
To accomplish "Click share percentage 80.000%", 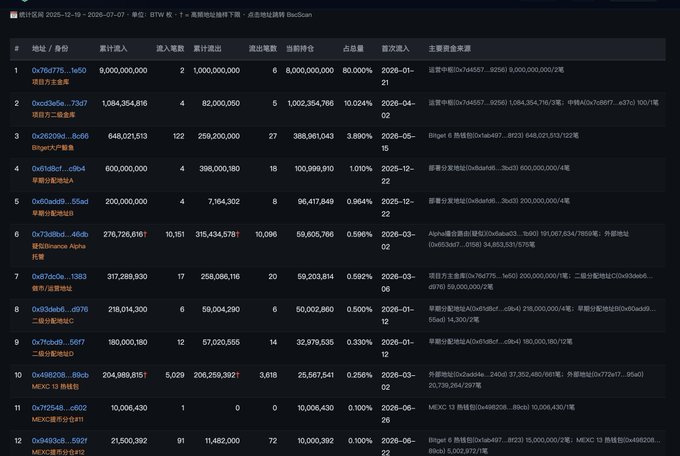I will pyautogui.click(x=357, y=70).
